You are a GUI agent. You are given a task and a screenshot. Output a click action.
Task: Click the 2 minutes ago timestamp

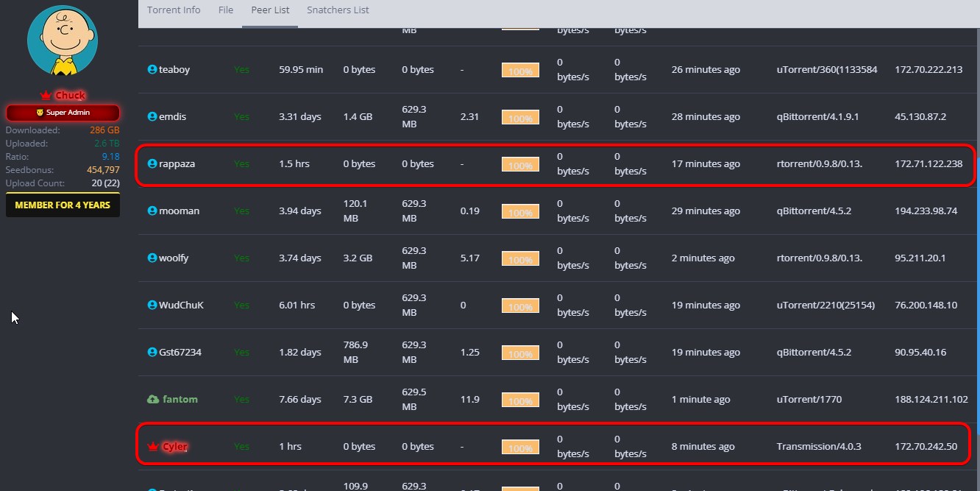(703, 258)
